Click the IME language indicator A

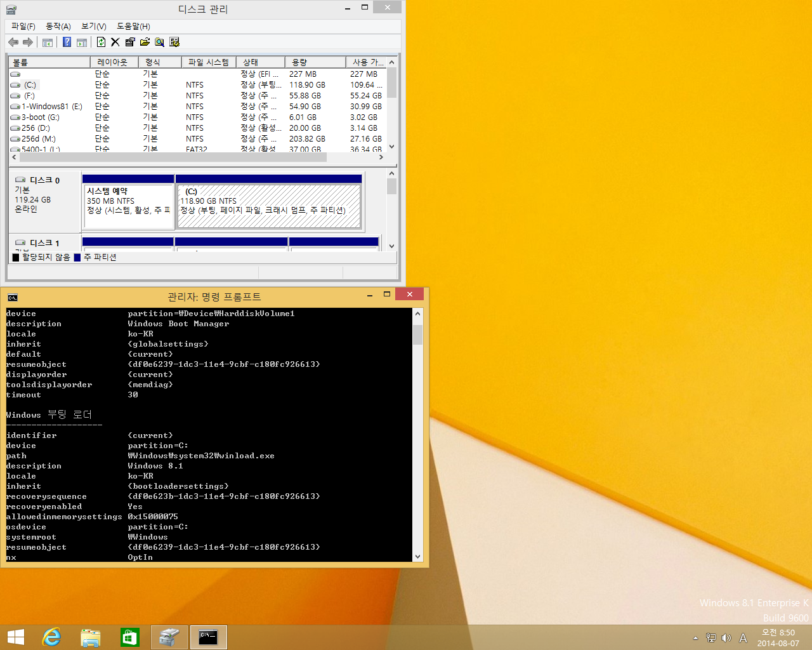click(x=743, y=638)
